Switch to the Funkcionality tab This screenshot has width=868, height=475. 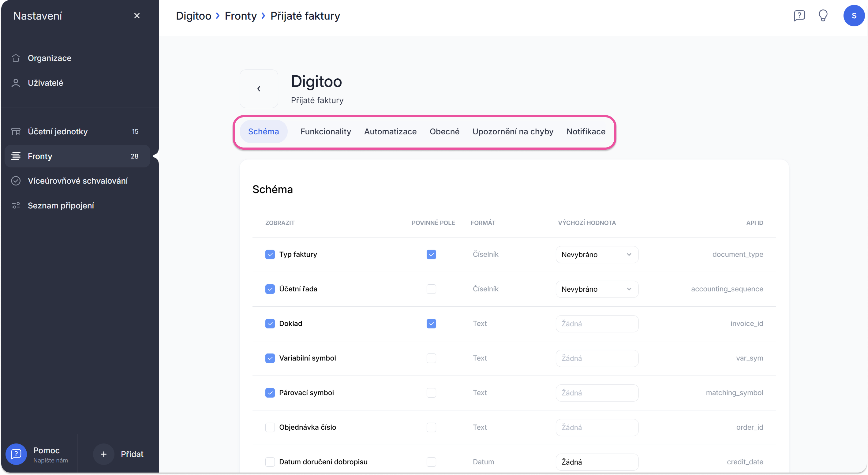click(x=326, y=131)
